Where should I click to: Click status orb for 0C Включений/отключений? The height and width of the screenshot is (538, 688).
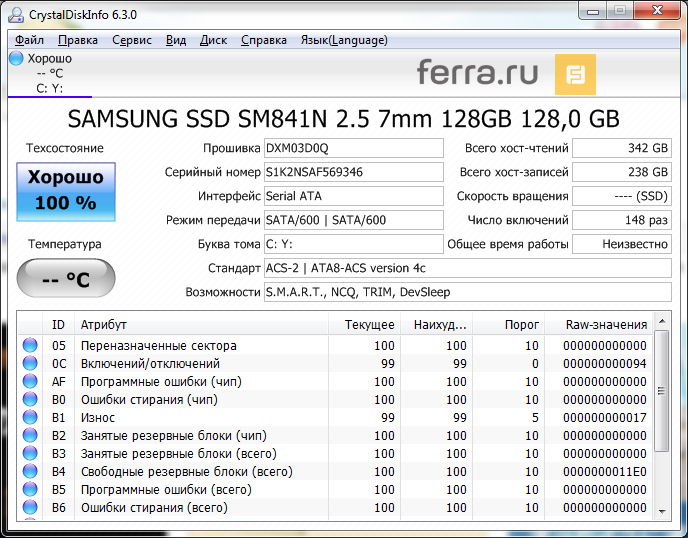(30, 363)
